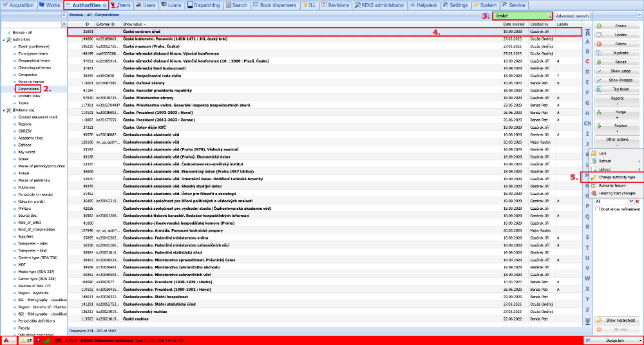Open the All filter combo box arrow
The width and height of the screenshot is (644, 345).
pyautogui.click(x=631, y=201)
